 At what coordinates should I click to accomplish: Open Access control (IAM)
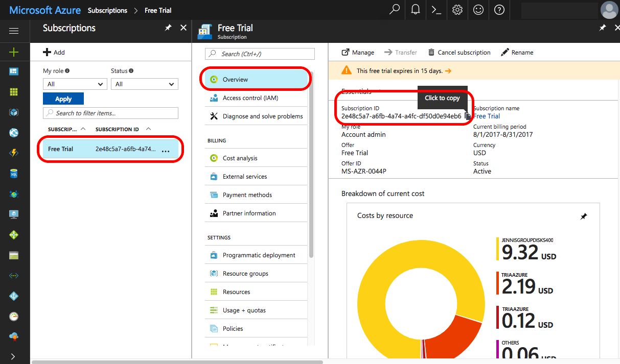point(256,98)
